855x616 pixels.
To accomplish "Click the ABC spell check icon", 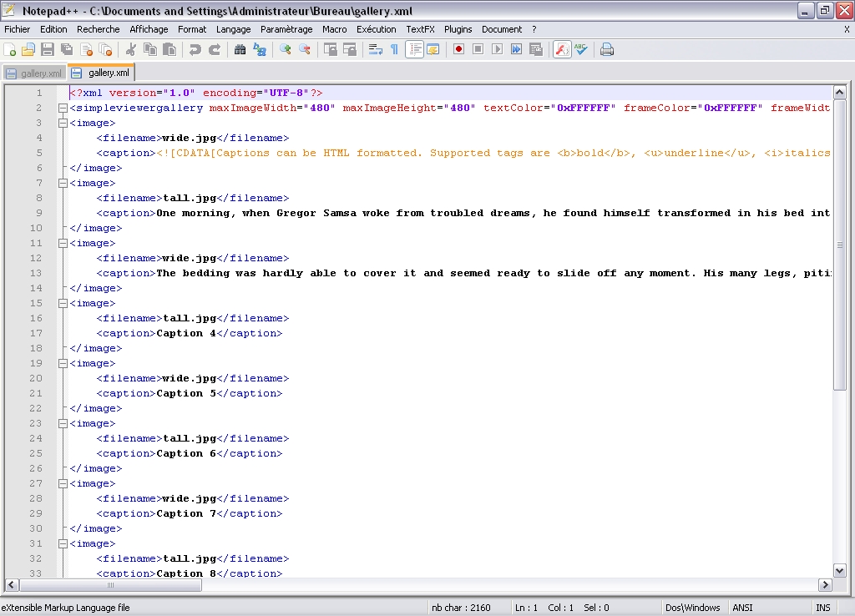I will (x=581, y=50).
